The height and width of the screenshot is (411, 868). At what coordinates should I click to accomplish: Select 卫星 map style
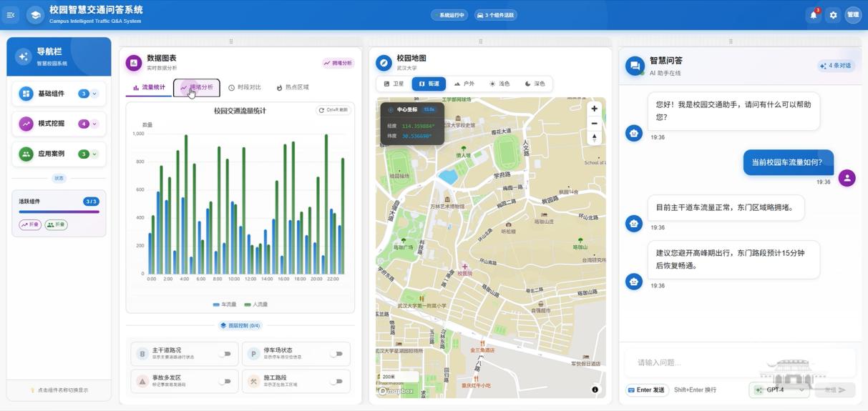(x=394, y=84)
